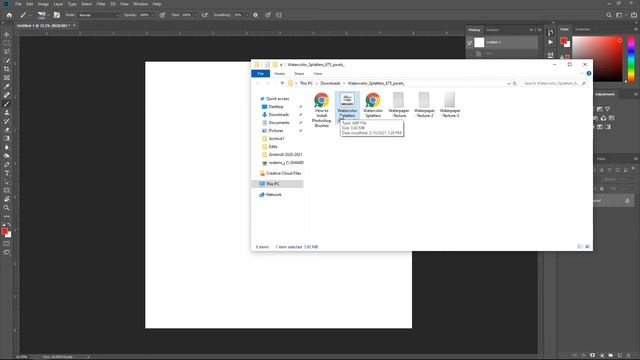This screenshot has height=360, width=640.
Task: Click This PC in Explorer breadcrumb path
Action: coord(306,83)
